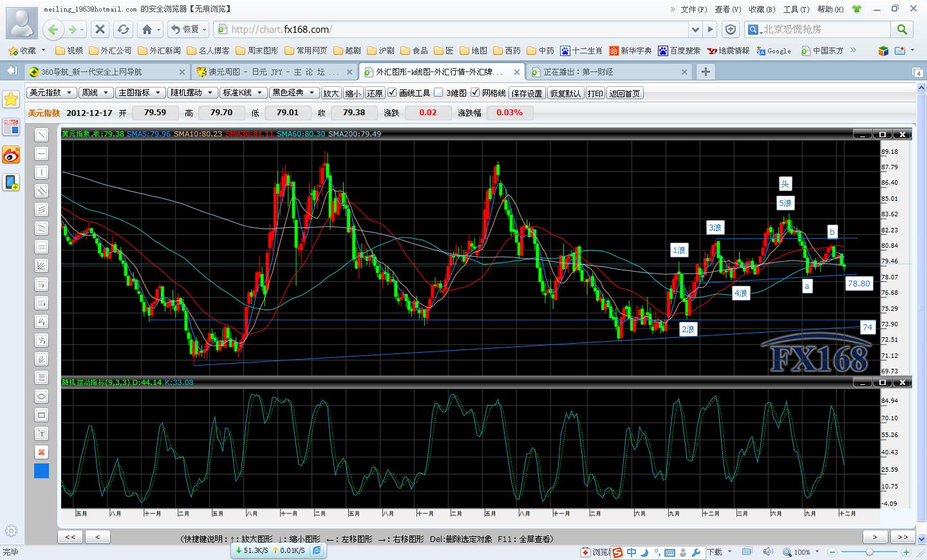Toggle the 画线工具 checkbox

(x=392, y=93)
